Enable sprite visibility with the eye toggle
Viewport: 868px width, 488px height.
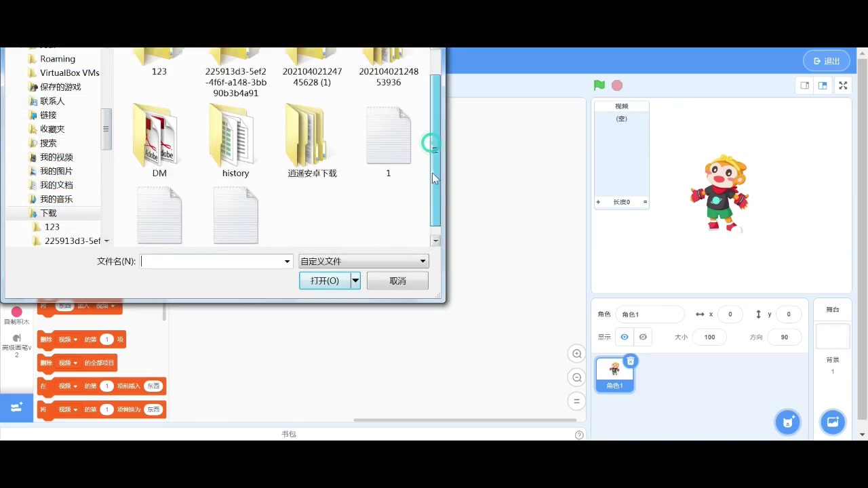624,337
